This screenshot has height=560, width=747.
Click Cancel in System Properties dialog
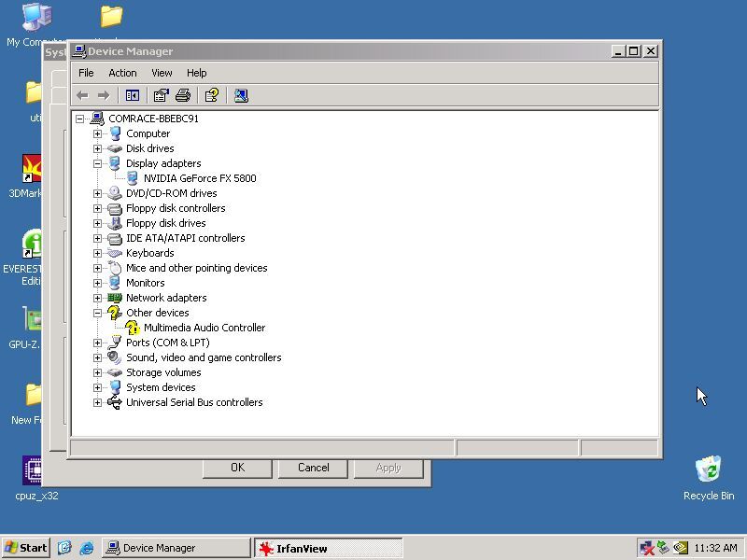click(313, 468)
